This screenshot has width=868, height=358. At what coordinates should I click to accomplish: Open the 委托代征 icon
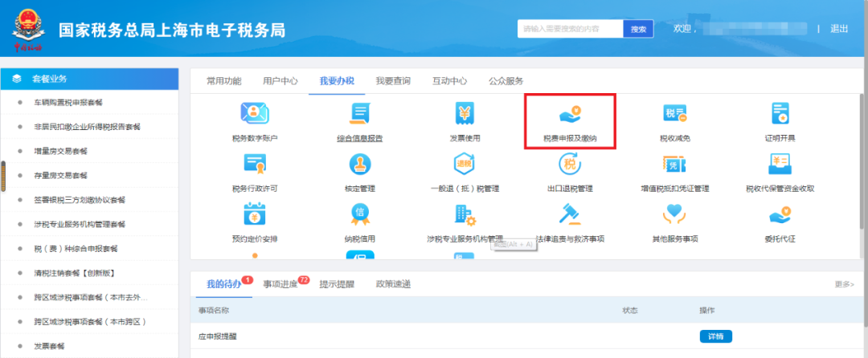[780, 214]
